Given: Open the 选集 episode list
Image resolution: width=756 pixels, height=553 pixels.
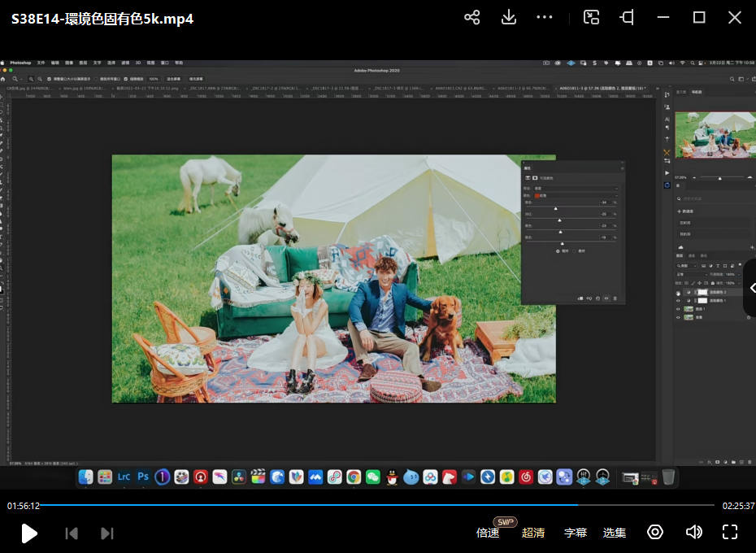Looking at the screenshot, I should tap(615, 533).
